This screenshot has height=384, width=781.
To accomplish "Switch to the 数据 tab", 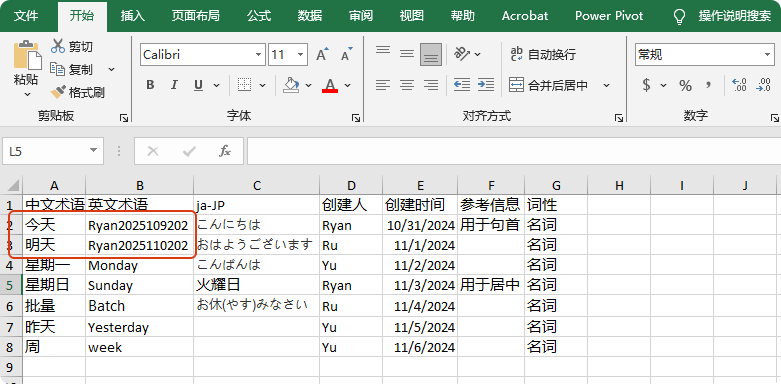I will (x=310, y=16).
